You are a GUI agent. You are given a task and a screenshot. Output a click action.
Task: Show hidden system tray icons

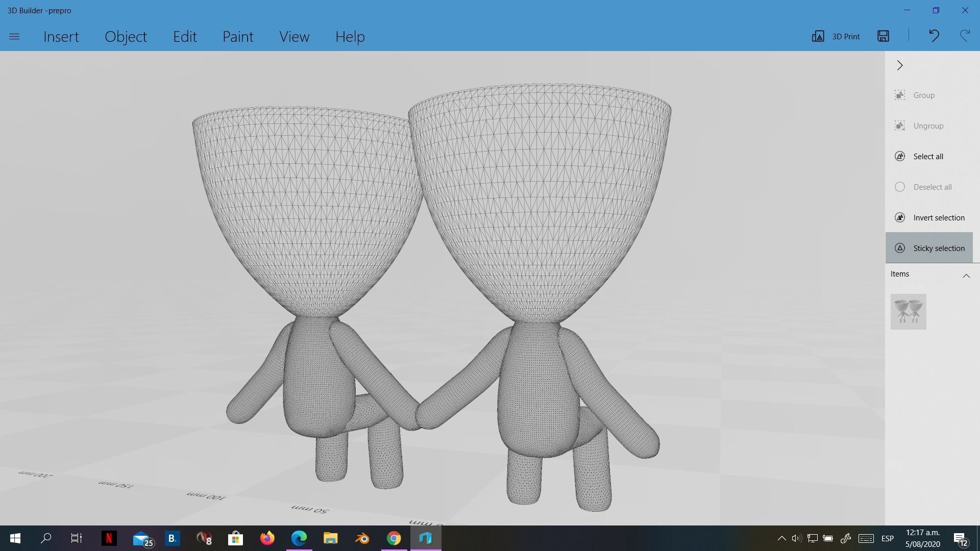781,538
